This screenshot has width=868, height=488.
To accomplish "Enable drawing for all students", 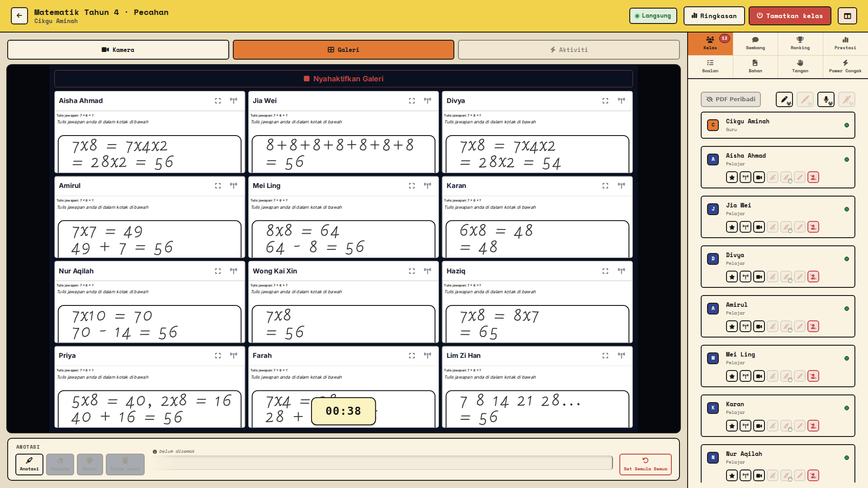I will [784, 99].
